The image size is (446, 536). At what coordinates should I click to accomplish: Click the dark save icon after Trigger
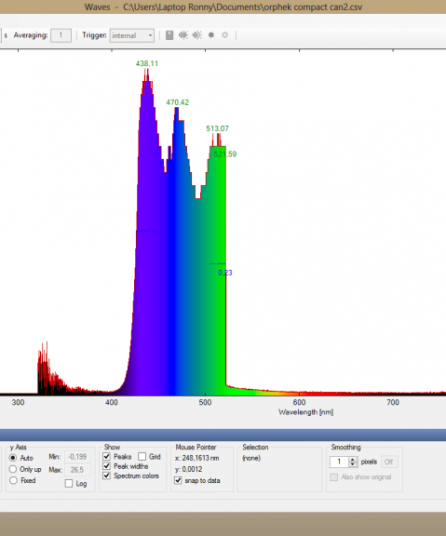point(169,35)
